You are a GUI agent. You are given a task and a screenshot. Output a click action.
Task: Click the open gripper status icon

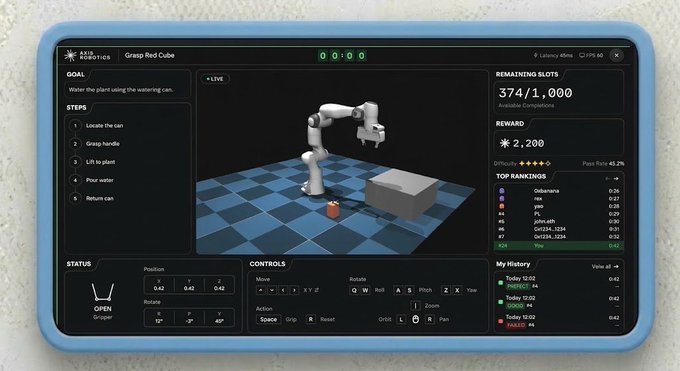[x=103, y=292]
